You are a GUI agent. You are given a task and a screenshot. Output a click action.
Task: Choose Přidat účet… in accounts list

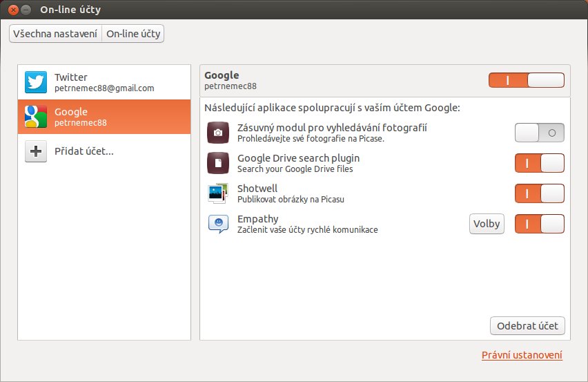(104, 151)
